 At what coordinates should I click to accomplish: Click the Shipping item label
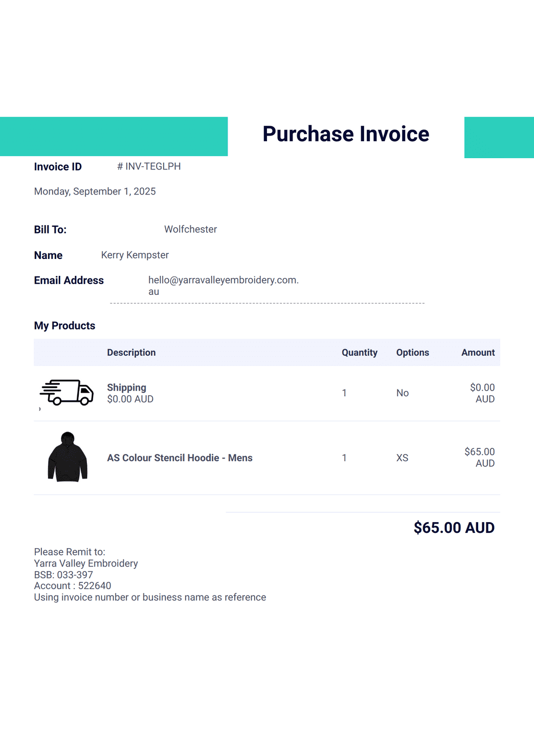tap(126, 387)
